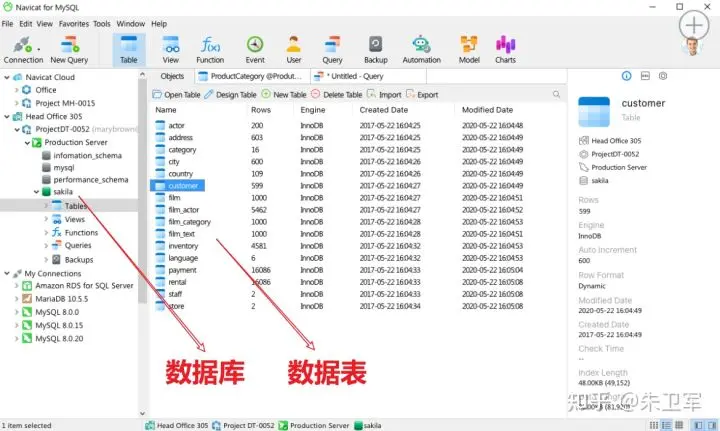Select the Functions tree item
720x431 pixels.
(x=75, y=233)
